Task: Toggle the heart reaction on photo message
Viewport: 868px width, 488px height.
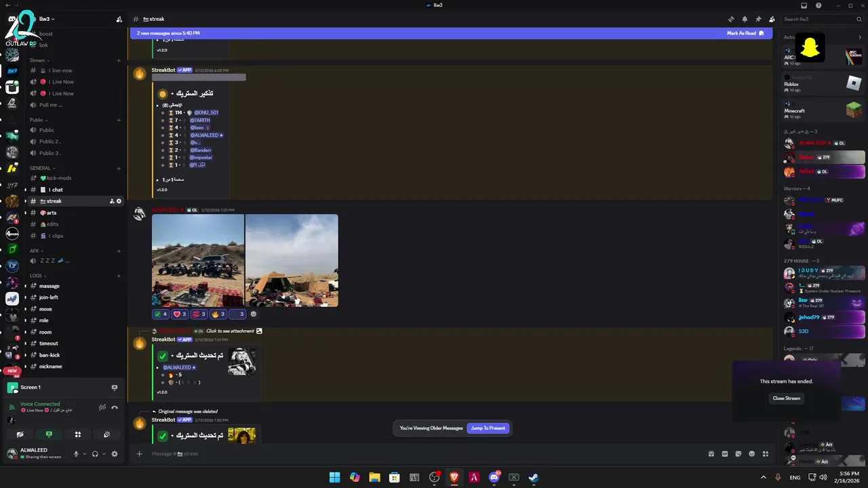Action: click(180, 314)
